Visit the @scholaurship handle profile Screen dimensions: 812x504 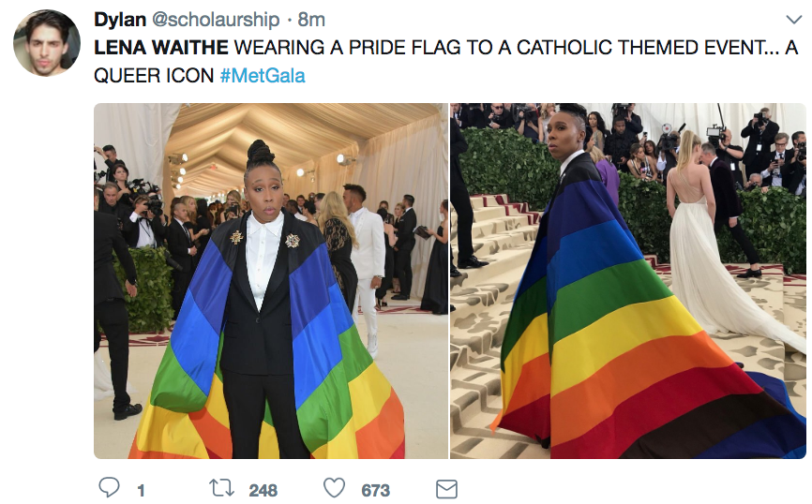216,20
